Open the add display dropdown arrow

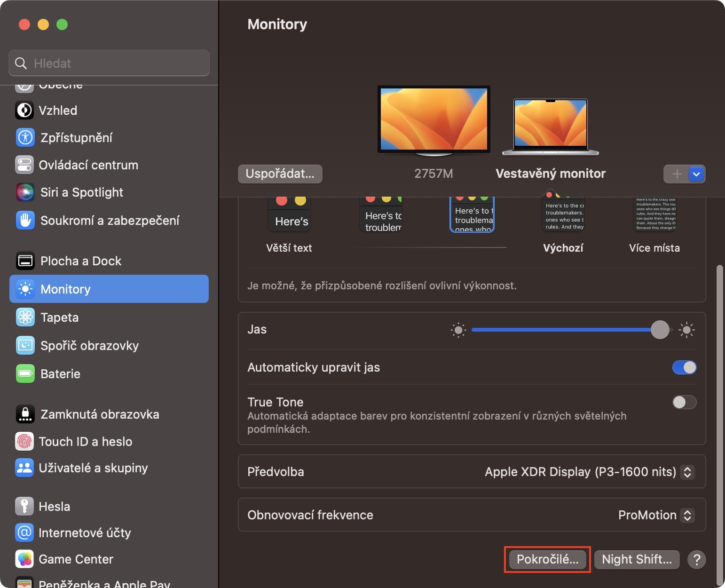(x=696, y=174)
